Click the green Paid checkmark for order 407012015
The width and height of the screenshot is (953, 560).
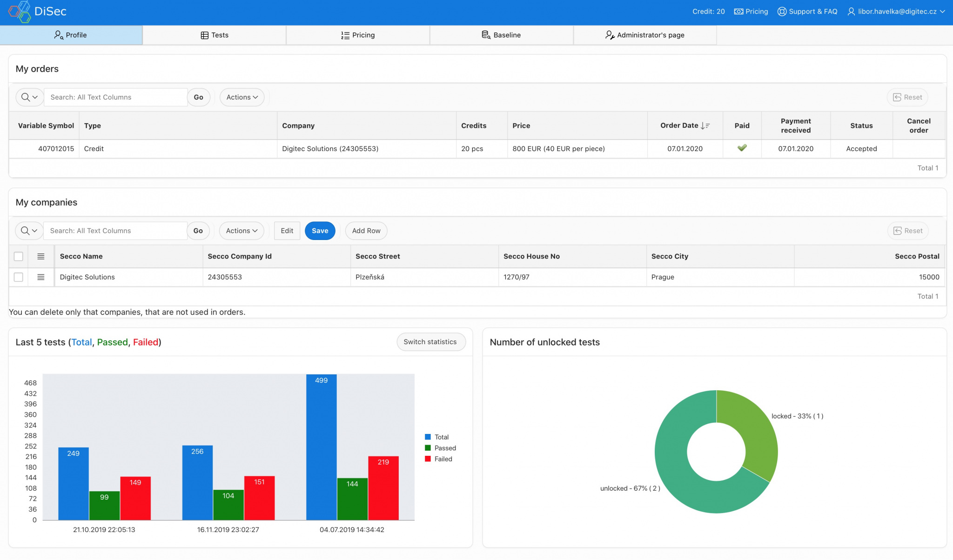coord(742,148)
